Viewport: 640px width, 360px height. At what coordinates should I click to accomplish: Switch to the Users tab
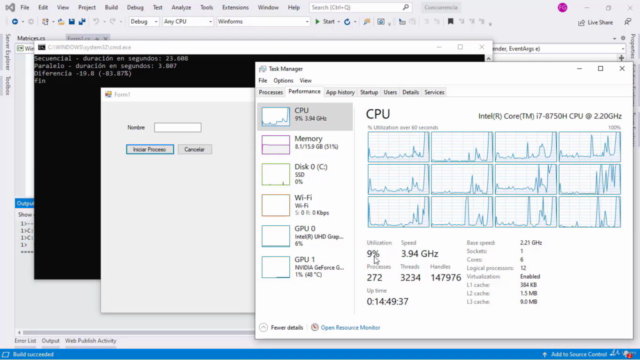pos(390,92)
